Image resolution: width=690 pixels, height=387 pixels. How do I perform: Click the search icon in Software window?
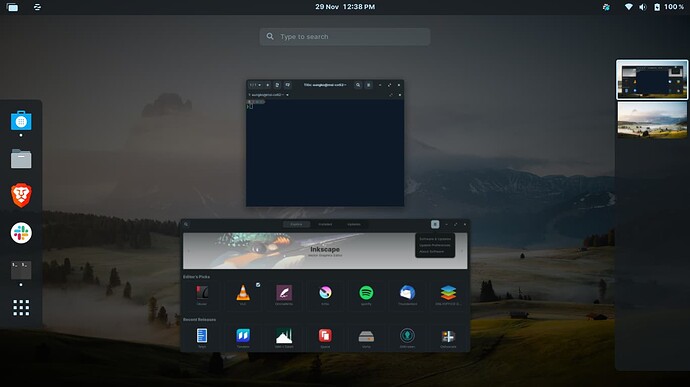click(x=186, y=225)
